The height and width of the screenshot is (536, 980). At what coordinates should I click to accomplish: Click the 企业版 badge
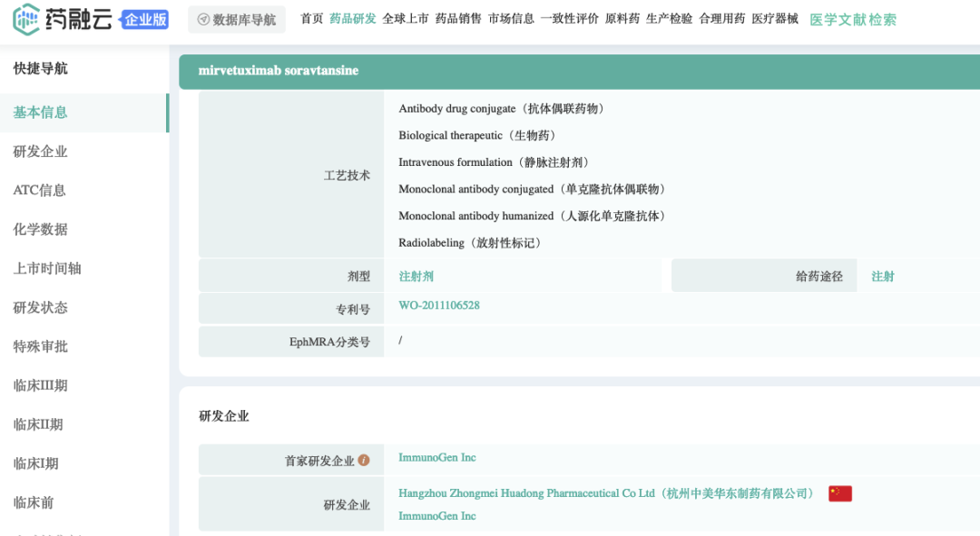(145, 19)
